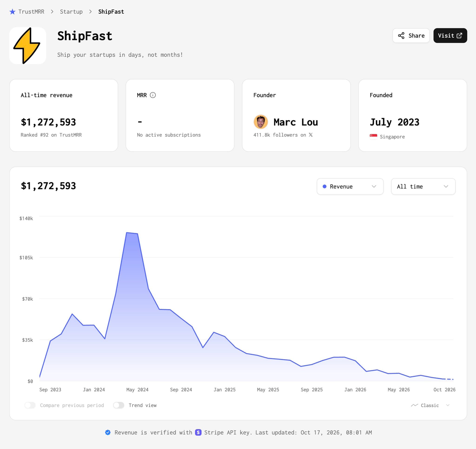Click the blue dot in Revenue selector
The image size is (476, 449).
[324, 187]
